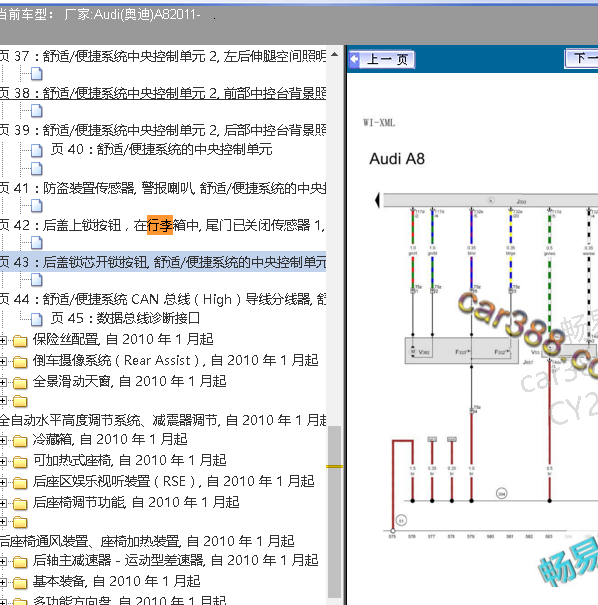Click document icon under page 42
This screenshot has width=598, height=605.
click(x=37, y=243)
